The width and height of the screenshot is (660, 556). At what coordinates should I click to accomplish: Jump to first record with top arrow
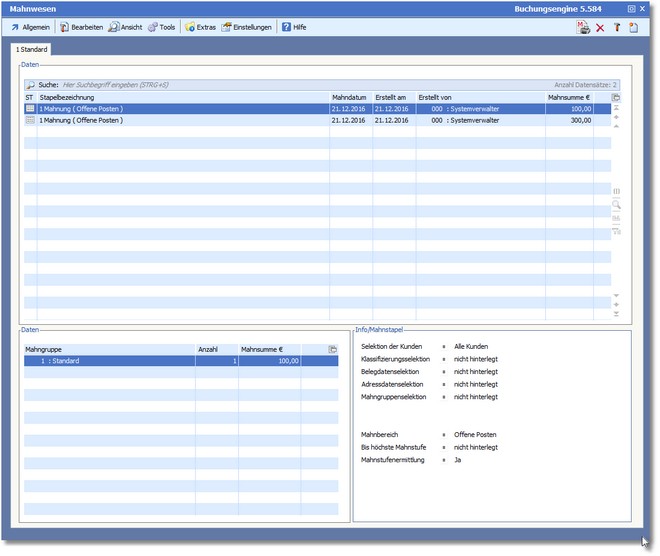pyautogui.click(x=616, y=108)
